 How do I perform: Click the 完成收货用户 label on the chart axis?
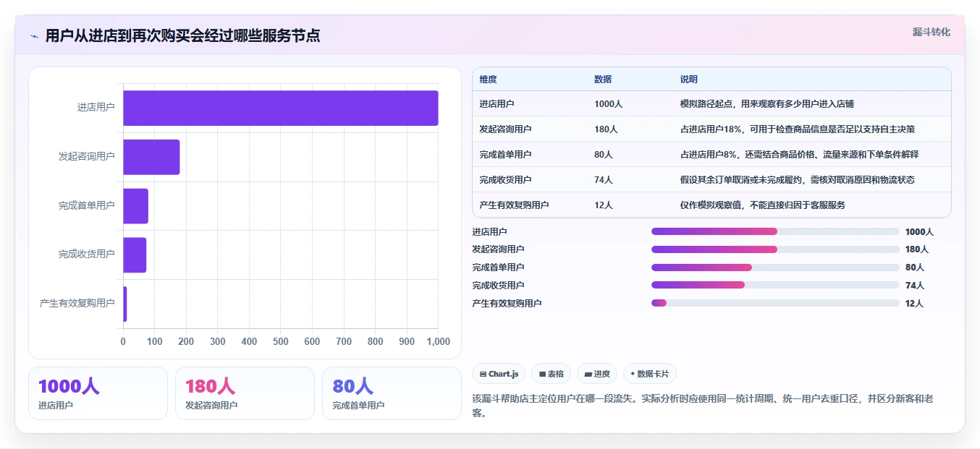pyautogui.click(x=87, y=255)
